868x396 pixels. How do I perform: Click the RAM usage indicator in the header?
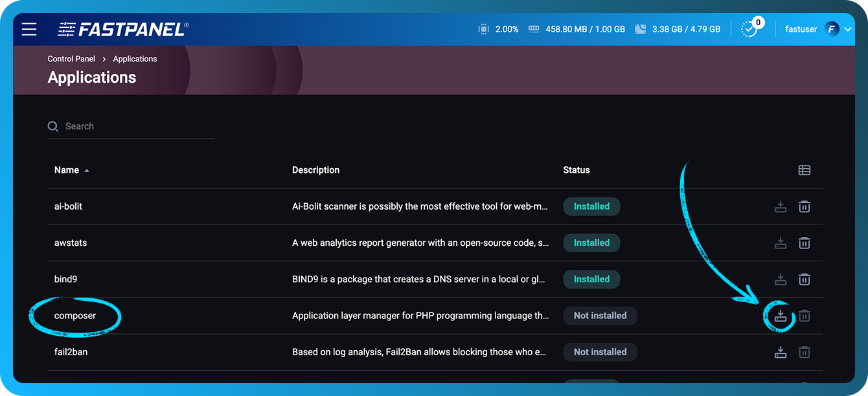[x=577, y=29]
